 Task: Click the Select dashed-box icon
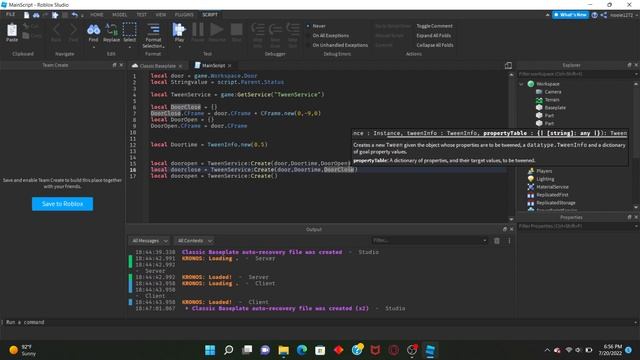129,30
